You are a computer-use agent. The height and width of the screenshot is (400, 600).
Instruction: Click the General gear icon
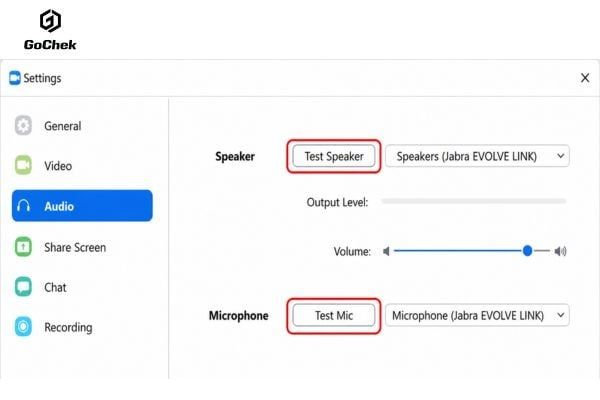(23, 126)
